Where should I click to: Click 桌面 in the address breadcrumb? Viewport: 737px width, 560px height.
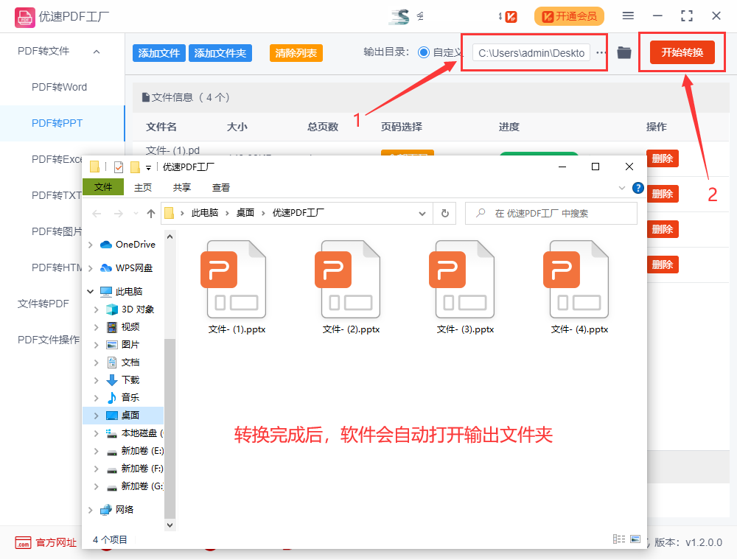click(x=245, y=213)
